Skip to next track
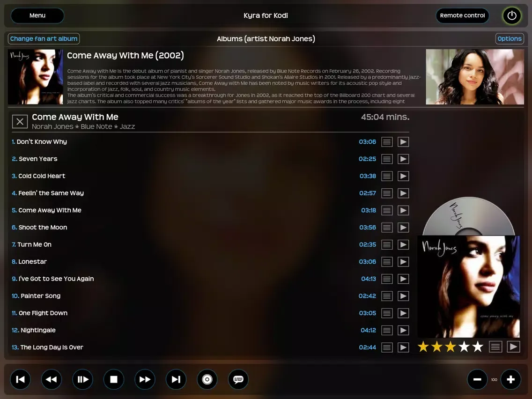The height and width of the screenshot is (399, 532). pos(176,379)
